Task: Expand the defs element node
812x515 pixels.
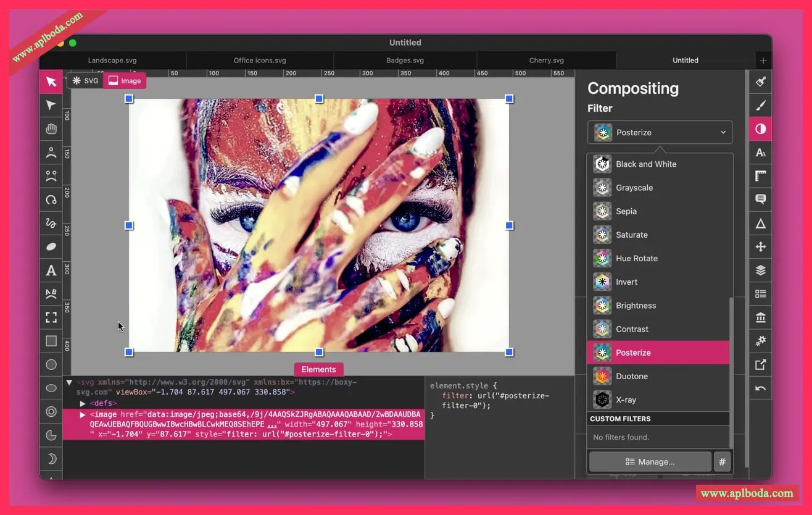Action: pyautogui.click(x=83, y=403)
